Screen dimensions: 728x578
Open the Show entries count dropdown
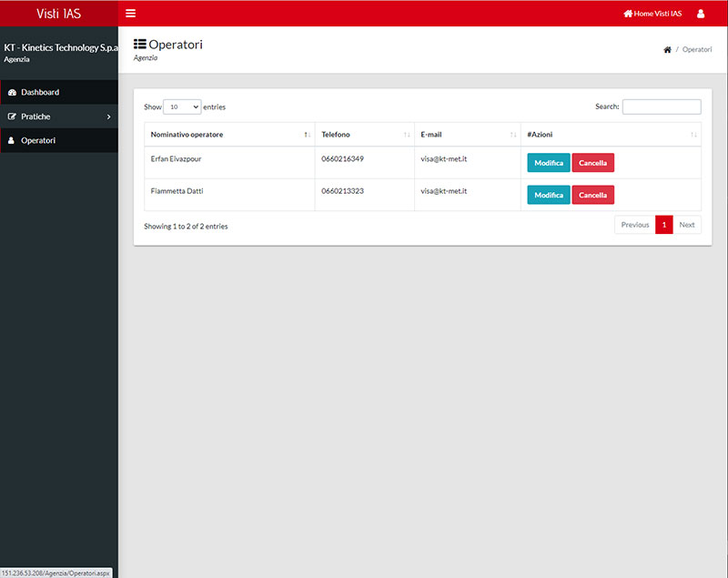[182, 106]
